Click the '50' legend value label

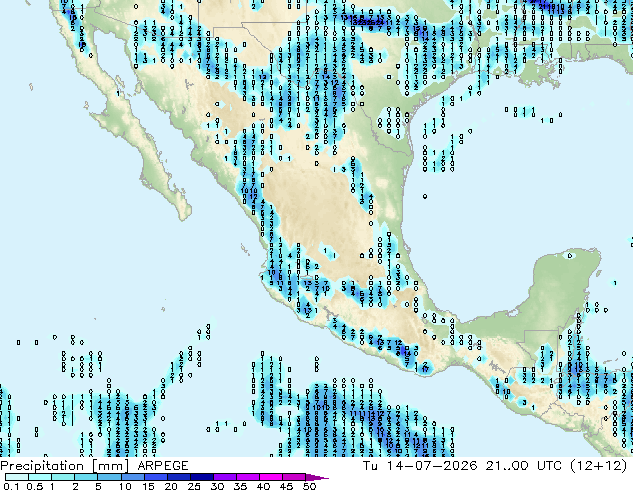click(309, 486)
